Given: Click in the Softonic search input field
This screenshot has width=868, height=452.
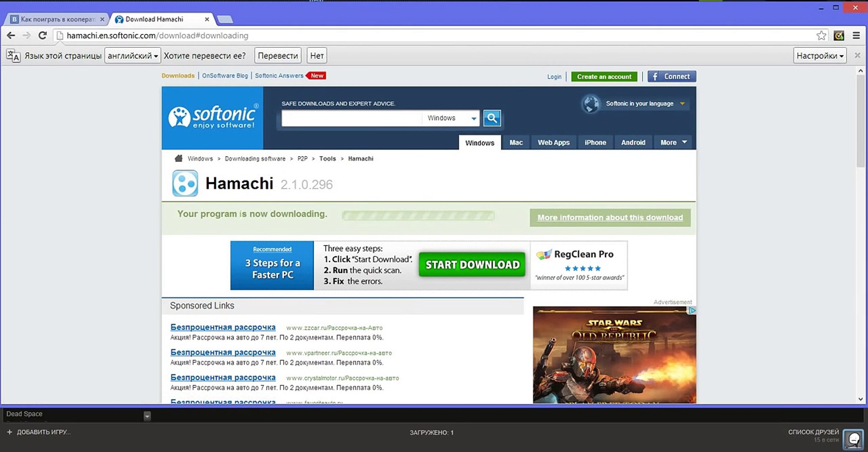Looking at the screenshot, I should coord(351,118).
